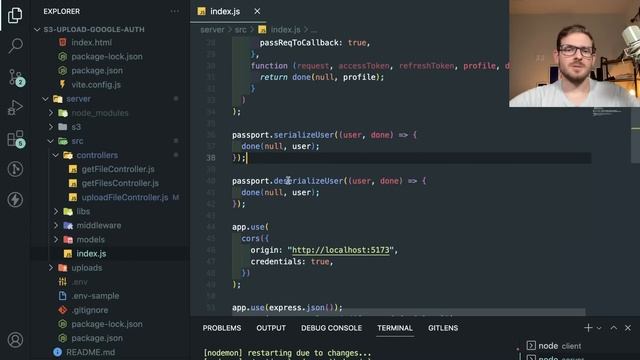This screenshot has height=360, width=640.
Task: Open the .gitignore file
Action: pyautogui.click(x=90, y=310)
